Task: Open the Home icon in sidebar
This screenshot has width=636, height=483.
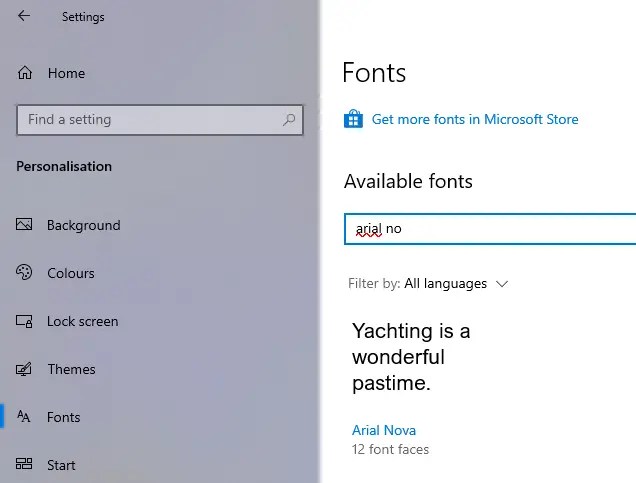Action: [25, 73]
